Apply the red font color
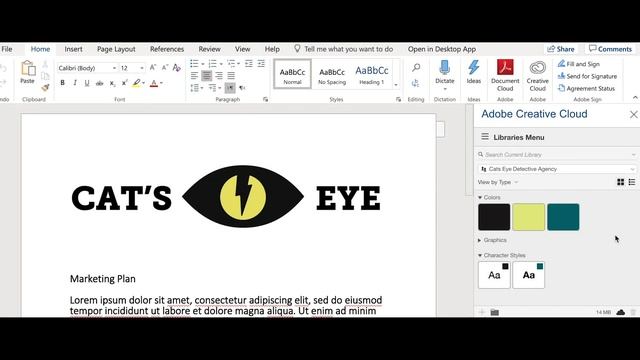640x360 pixels. click(154, 83)
